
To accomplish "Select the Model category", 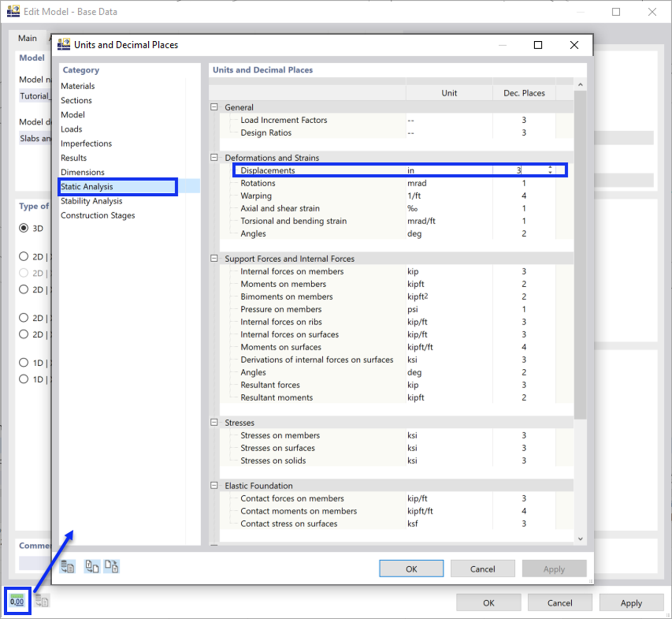I will [73, 114].
